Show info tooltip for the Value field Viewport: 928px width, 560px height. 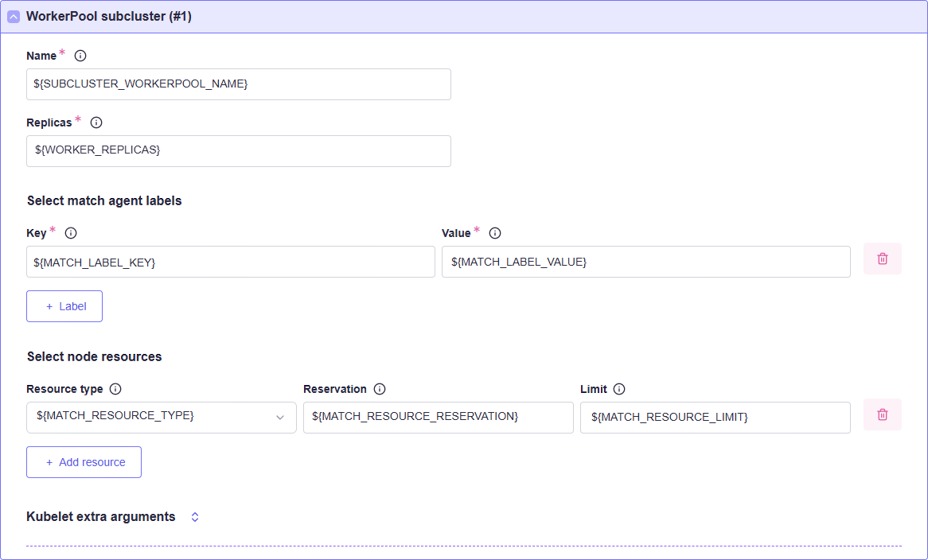(495, 233)
